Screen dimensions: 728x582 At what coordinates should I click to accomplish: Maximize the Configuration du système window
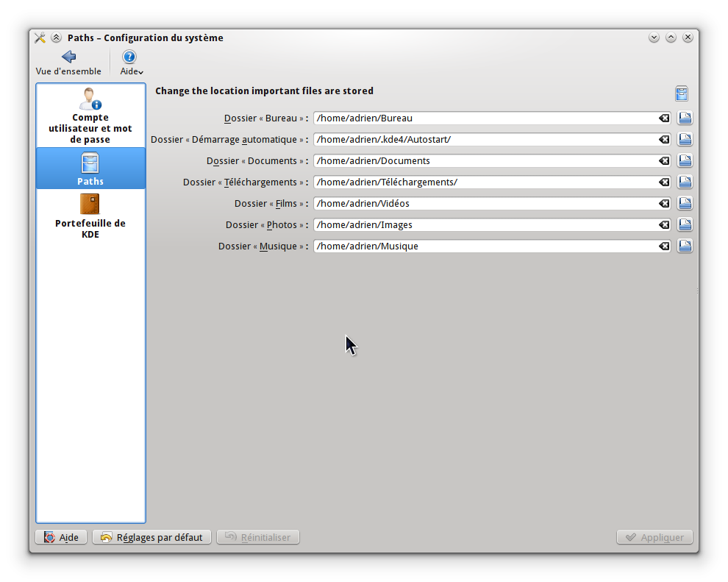[x=671, y=38]
